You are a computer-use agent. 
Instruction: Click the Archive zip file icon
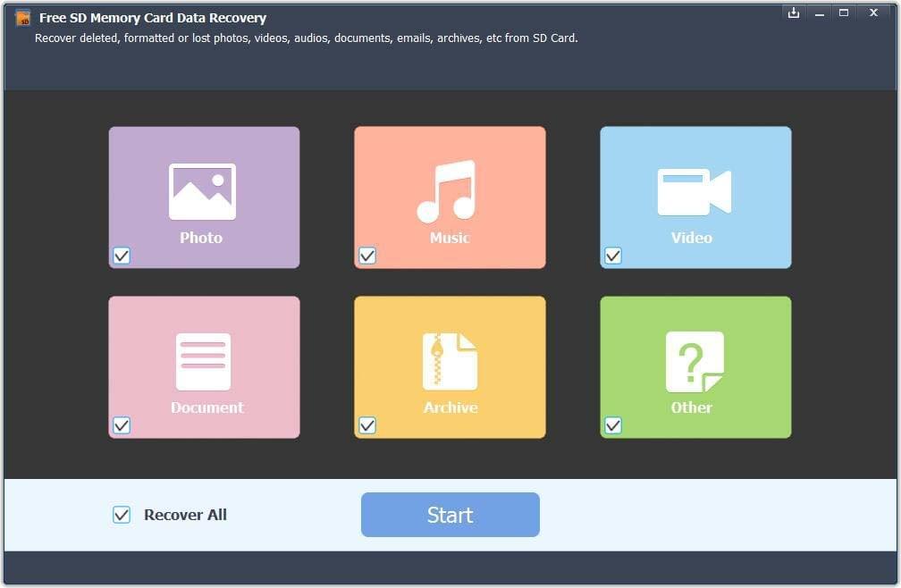click(x=450, y=361)
